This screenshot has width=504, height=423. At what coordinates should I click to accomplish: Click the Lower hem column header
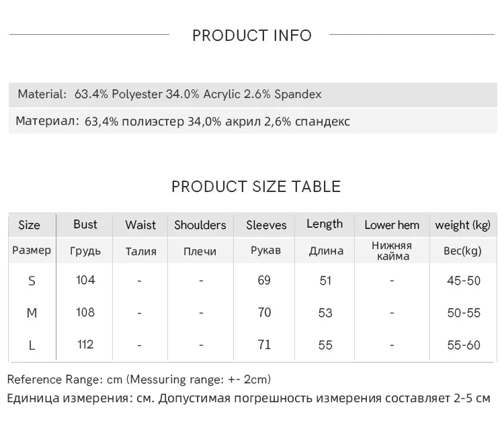tap(392, 225)
